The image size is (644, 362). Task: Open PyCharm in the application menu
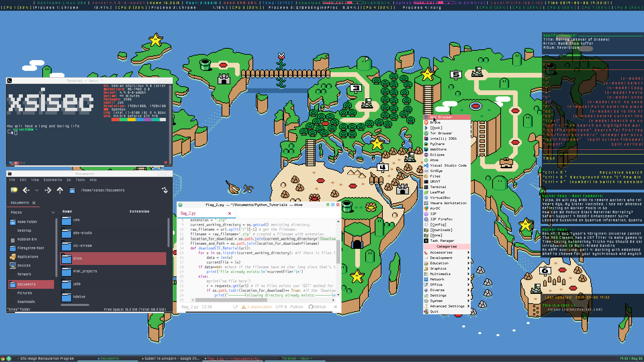click(x=447, y=144)
